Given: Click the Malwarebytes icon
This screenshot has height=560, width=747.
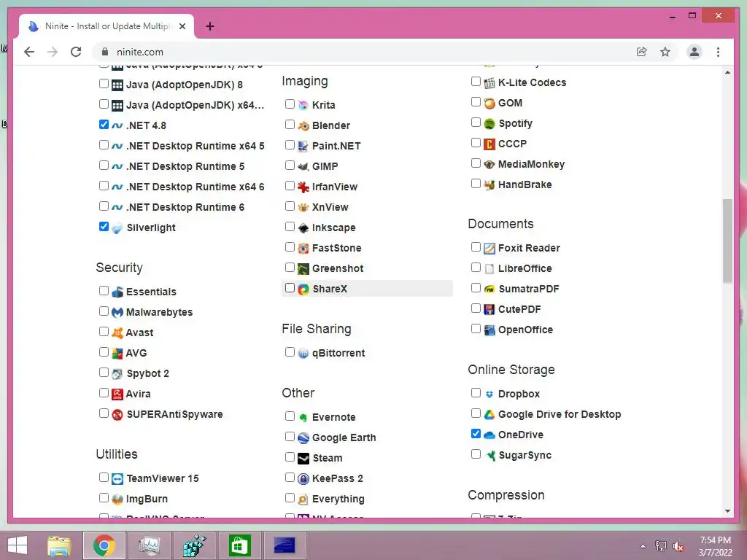Looking at the screenshot, I should [x=117, y=312].
